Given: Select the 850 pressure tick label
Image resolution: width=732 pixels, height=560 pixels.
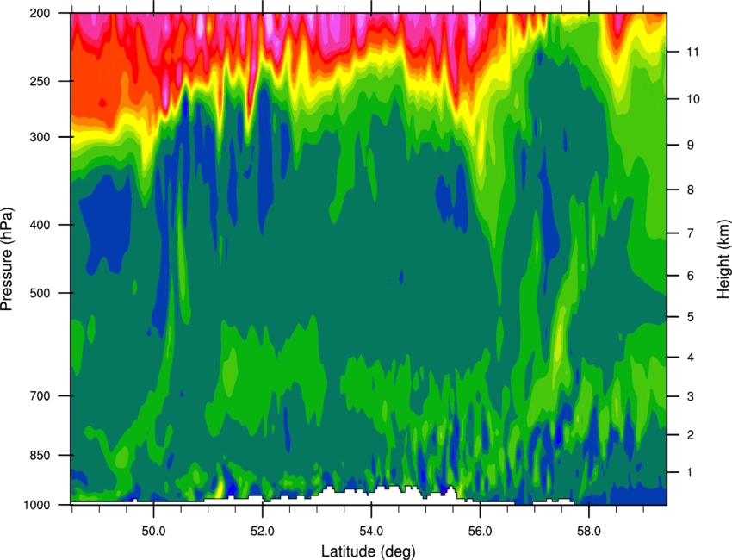Looking at the screenshot, I should pyautogui.click(x=40, y=455).
